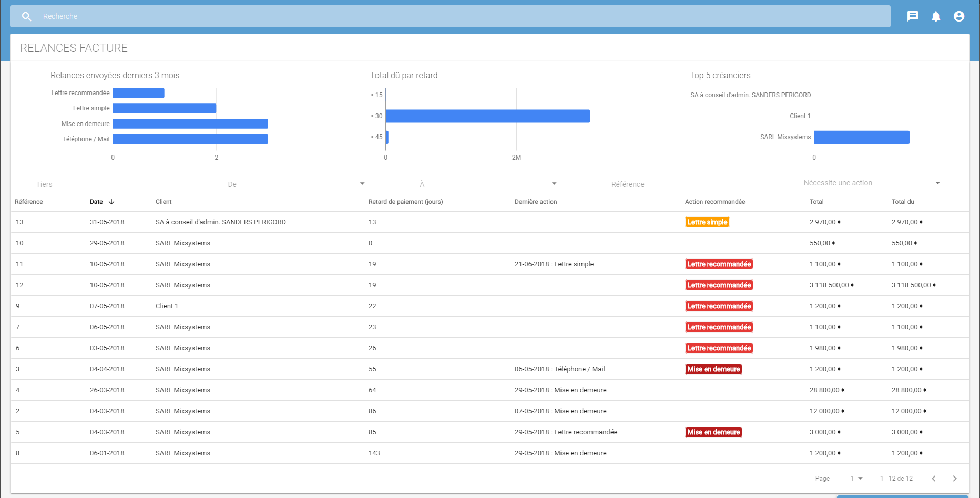This screenshot has height=498, width=980.
Task: Select the date 29-05-2018 invoice row
Action: (x=490, y=243)
